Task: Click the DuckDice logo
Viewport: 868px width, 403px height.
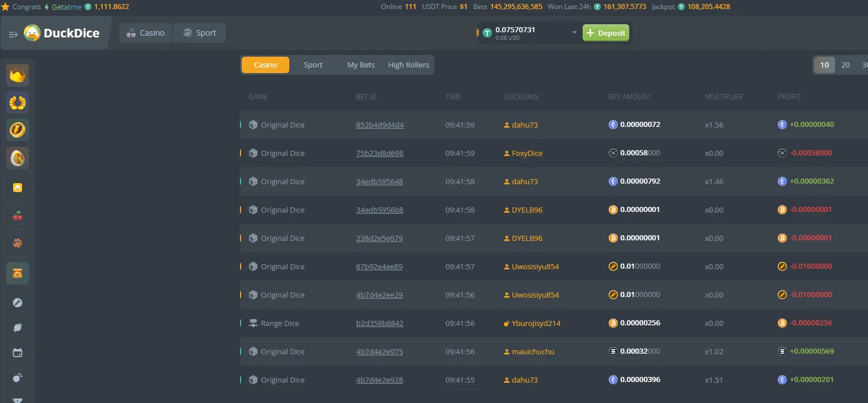Action: coord(62,33)
